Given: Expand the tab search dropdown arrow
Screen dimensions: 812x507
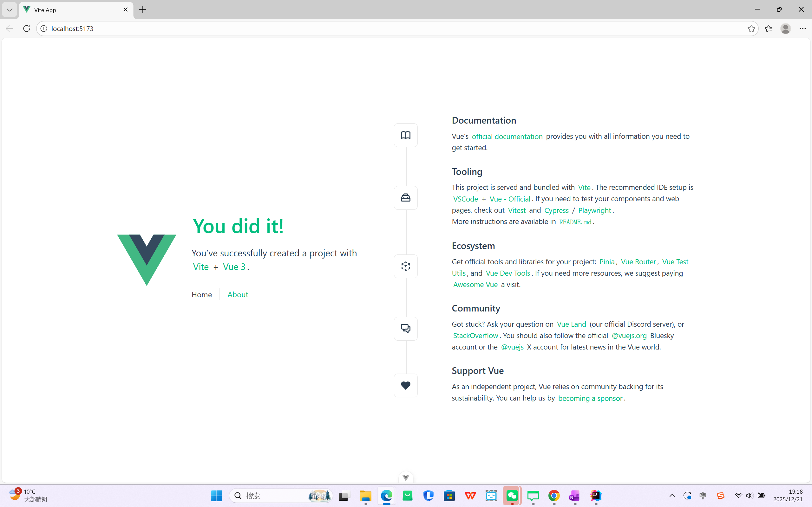Looking at the screenshot, I should pos(10,10).
